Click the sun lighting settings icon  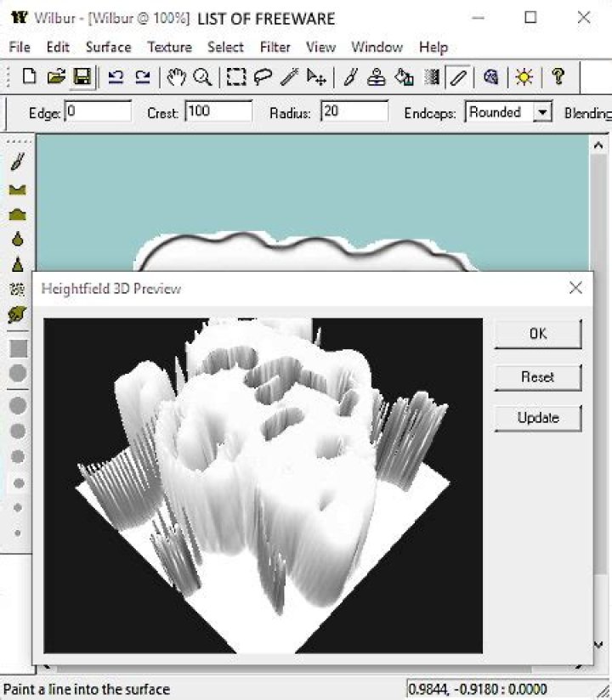pos(524,77)
